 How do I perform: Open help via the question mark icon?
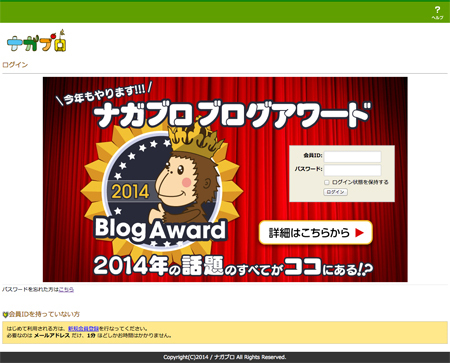437,10
